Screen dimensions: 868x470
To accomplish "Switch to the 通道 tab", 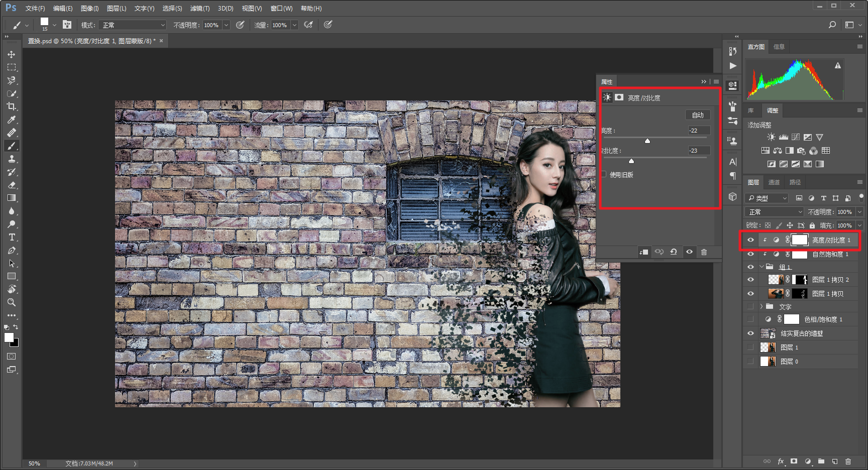I will pyautogui.click(x=774, y=182).
